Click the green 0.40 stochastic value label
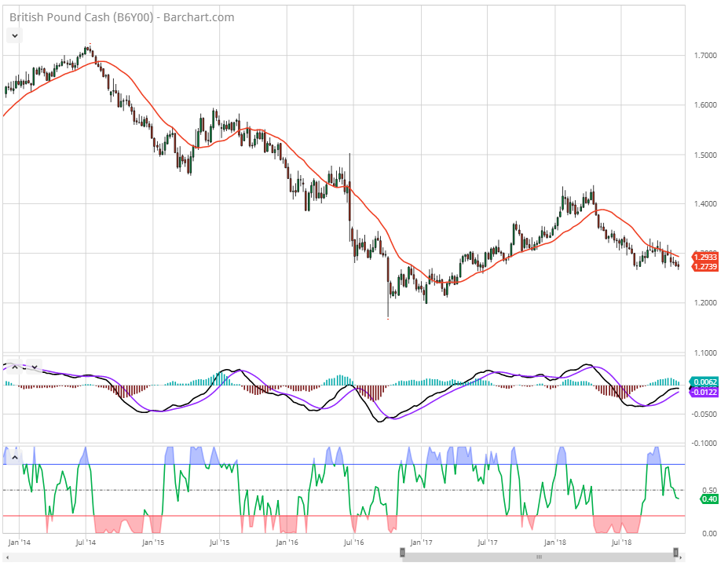 709,499
